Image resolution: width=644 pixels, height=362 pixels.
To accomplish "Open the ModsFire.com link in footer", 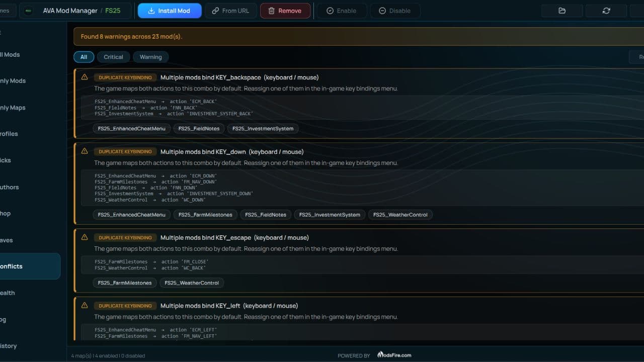I will tap(394, 355).
